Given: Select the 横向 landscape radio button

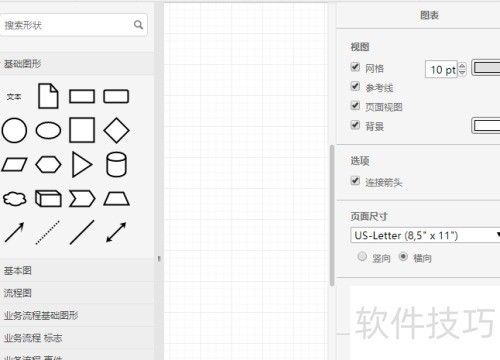Looking at the screenshot, I should (x=403, y=257).
